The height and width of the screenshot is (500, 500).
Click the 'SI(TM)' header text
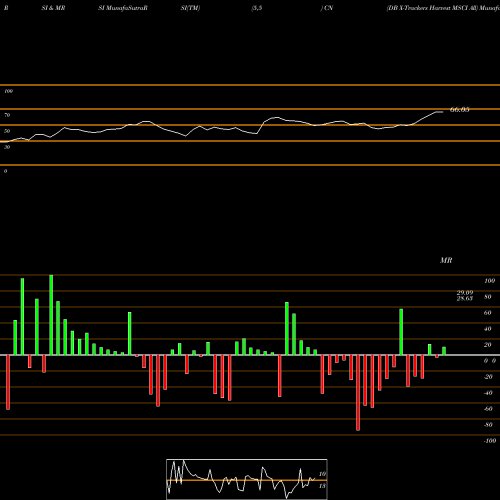tap(190, 8)
